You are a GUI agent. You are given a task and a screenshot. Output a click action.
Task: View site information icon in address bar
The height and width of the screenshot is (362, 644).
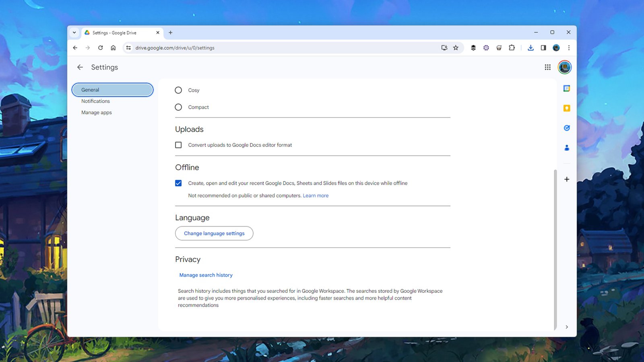[128, 48]
